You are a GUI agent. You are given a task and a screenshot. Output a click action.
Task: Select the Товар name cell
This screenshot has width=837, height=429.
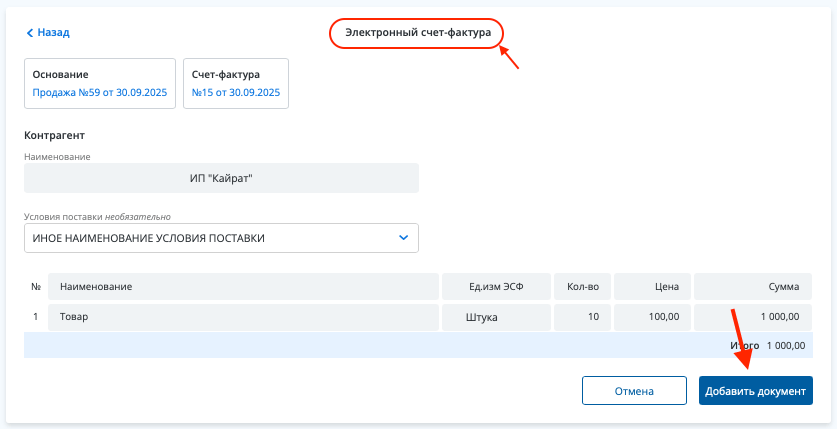pos(243,317)
